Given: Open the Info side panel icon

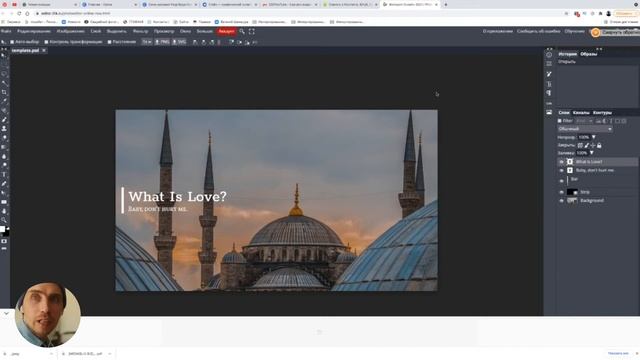Looking at the screenshot, I should click(x=549, y=55).
